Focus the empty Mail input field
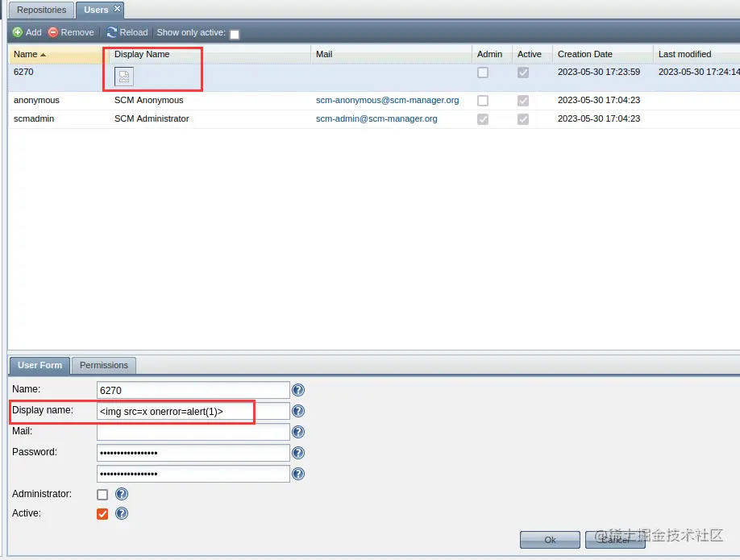 (x=193, y=432)
